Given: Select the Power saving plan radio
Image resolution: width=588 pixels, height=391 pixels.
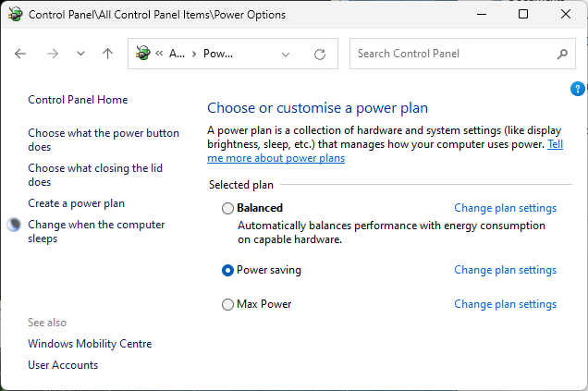Looking at the screenshot, I should coord(227,270).
